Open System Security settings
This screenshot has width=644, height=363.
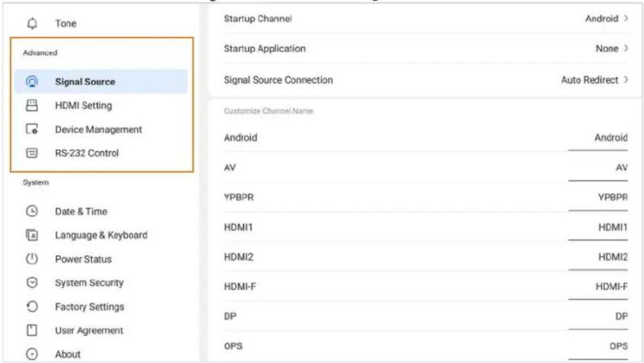(101, 283)
